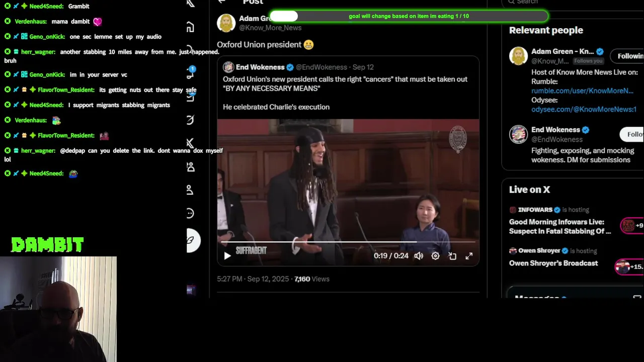Enter fullscreen on the video
This screenshot has height=362, width=644.
tap(469, 256)
